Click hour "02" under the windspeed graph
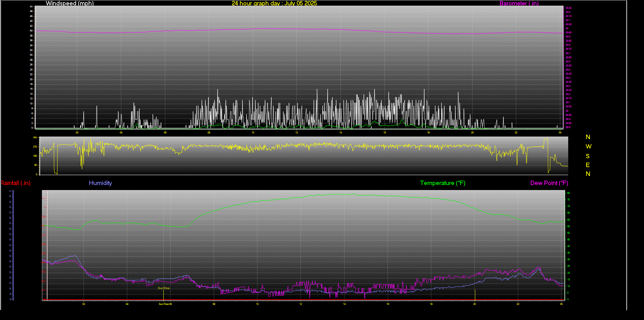Image resolution: width=644 pixels, height=320 pixels. (77, 132)
